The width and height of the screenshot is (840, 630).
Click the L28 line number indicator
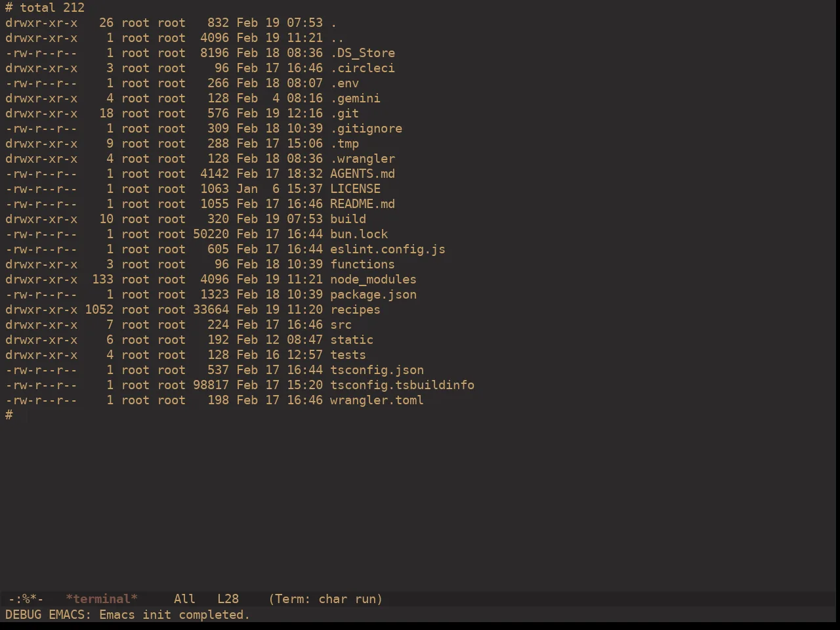[228, 598]
